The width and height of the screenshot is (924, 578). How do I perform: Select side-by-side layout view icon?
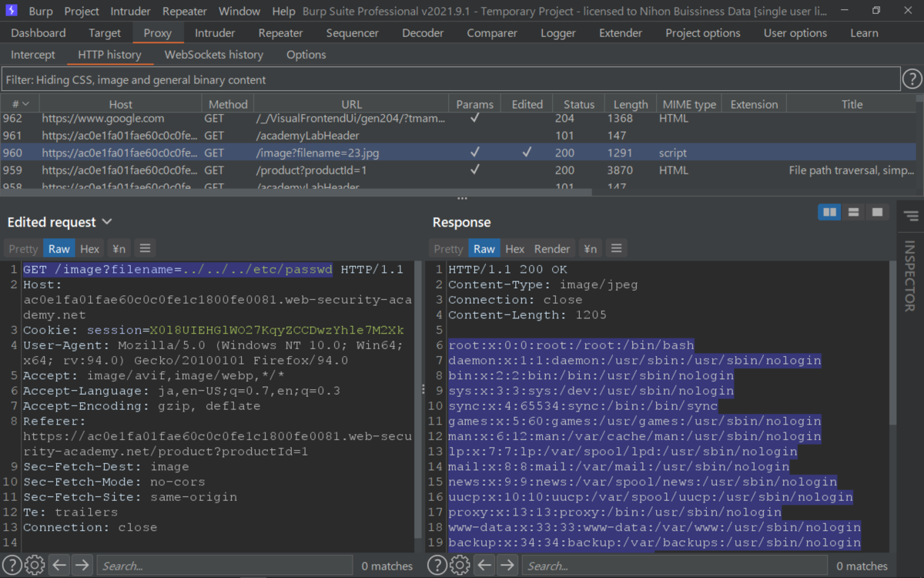(829, 212)
